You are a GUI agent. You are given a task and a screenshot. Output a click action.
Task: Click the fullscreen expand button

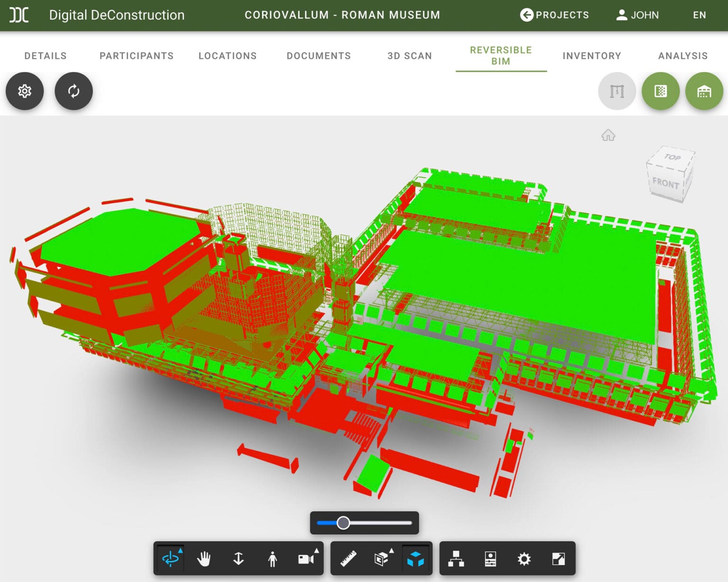[559, 558]
